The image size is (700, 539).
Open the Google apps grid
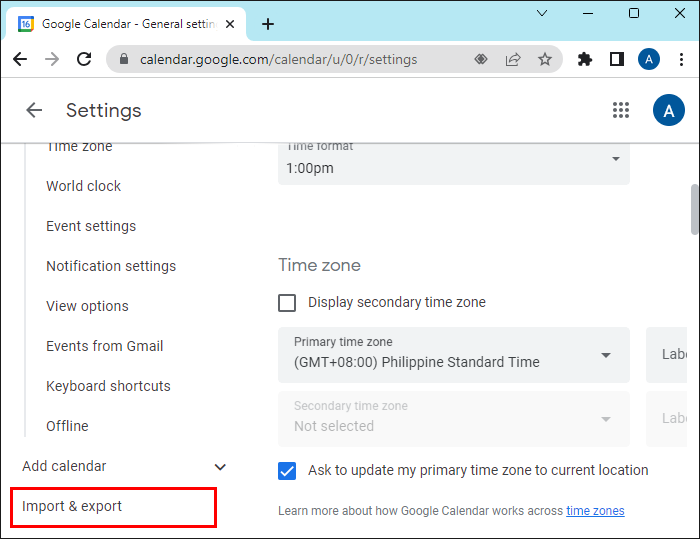point(620,110)
